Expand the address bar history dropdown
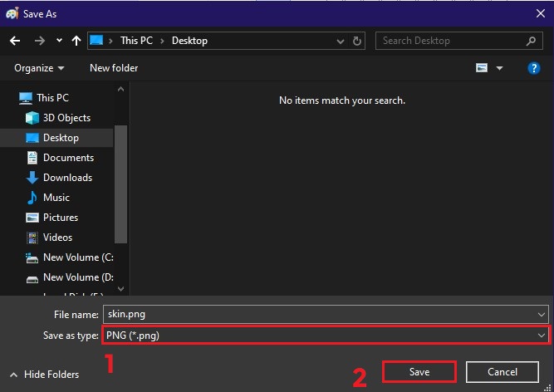The width and height of the screenshot is (554, 392). click(x=341, y=41)
